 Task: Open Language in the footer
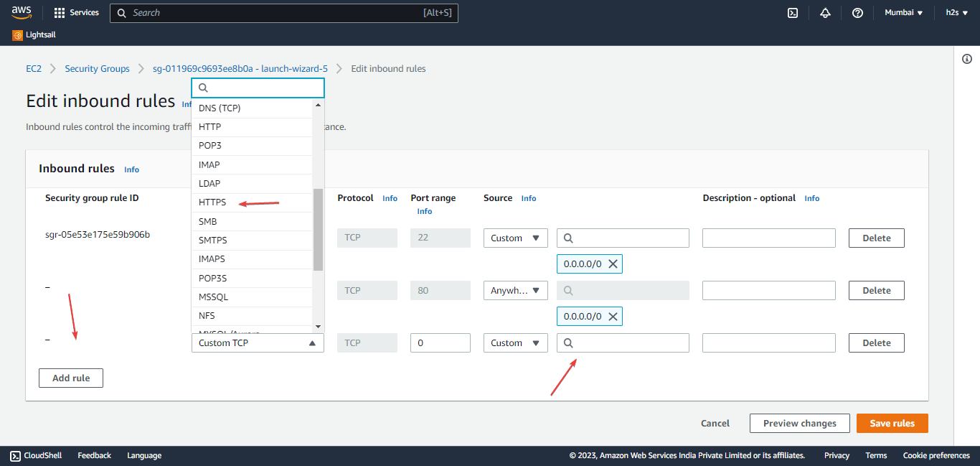pyautogui.click(x=144, y=456)
